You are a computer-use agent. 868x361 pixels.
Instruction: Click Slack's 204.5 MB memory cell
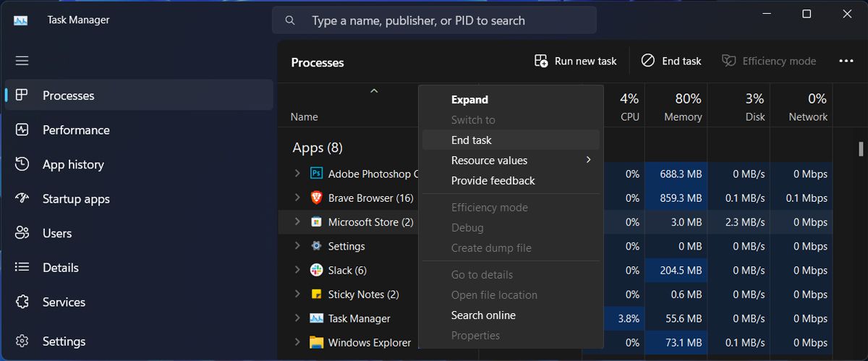[676, 270]
